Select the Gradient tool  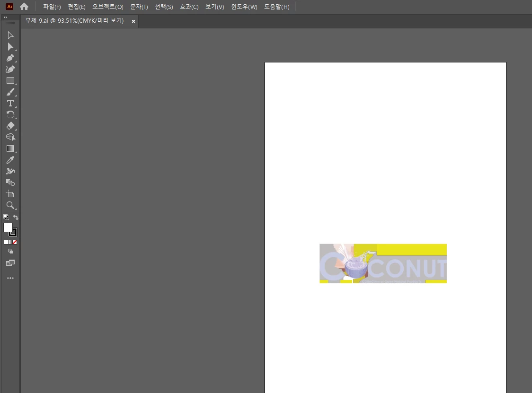(x=10, y=148)
